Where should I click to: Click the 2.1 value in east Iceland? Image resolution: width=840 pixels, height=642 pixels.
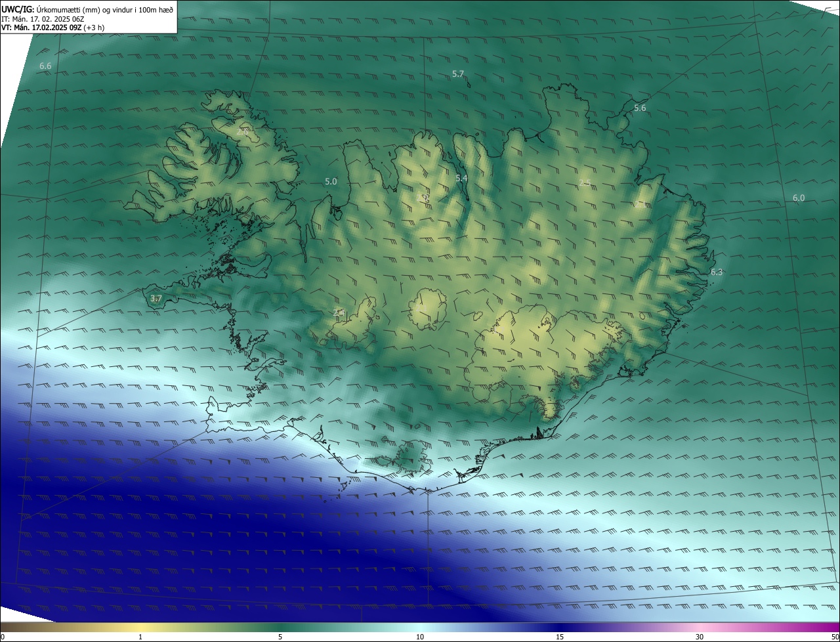click(x=640, y=204)
